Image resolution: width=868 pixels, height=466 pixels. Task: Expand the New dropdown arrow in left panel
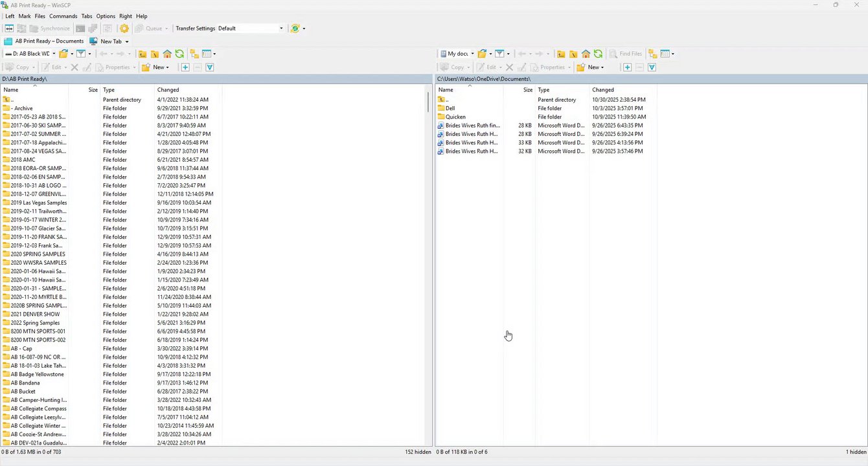[x=167, y=67]
